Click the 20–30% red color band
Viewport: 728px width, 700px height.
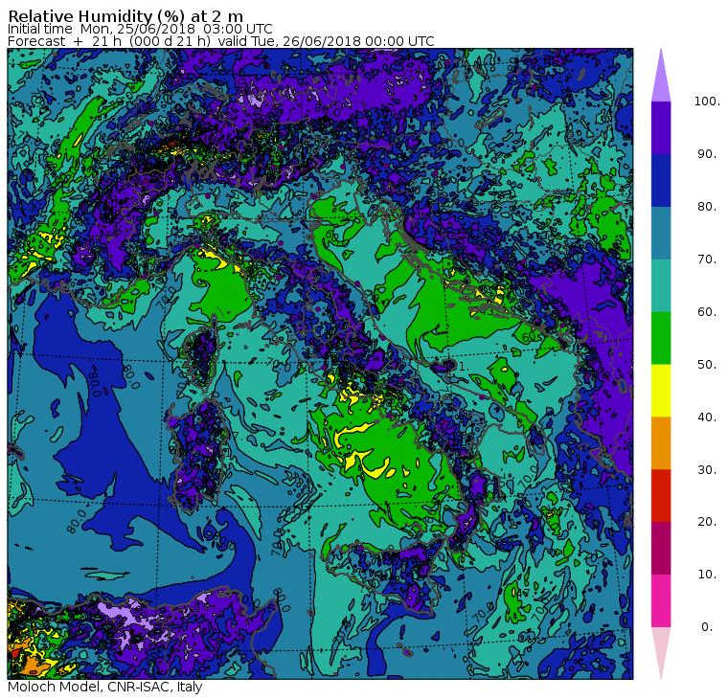(661, 496)
